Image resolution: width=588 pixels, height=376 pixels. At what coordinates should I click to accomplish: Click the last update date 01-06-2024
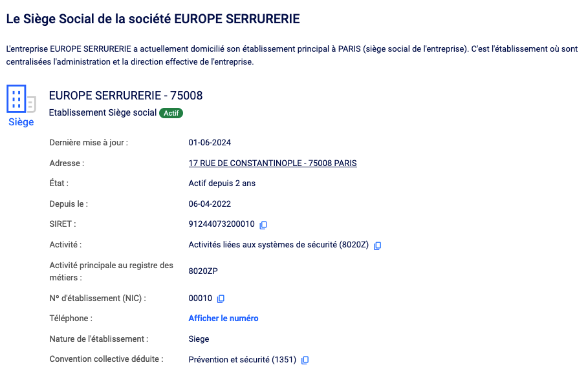(x=210, y=143)
